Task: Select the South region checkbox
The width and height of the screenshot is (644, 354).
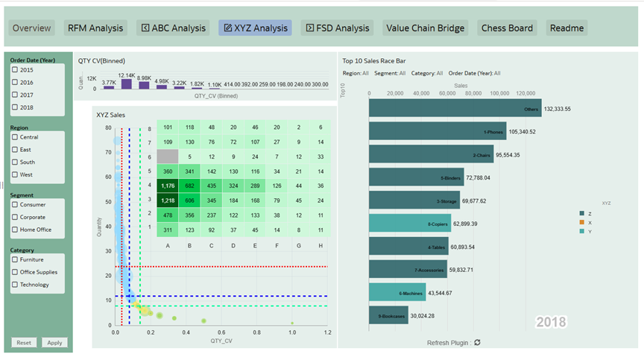Action: pyautogui.click(x=15, y=162)
